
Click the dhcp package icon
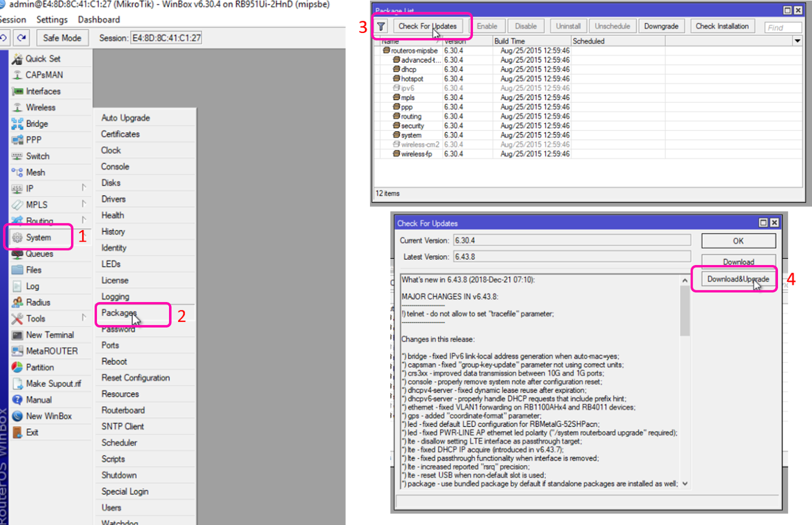(x=396, y=69)
